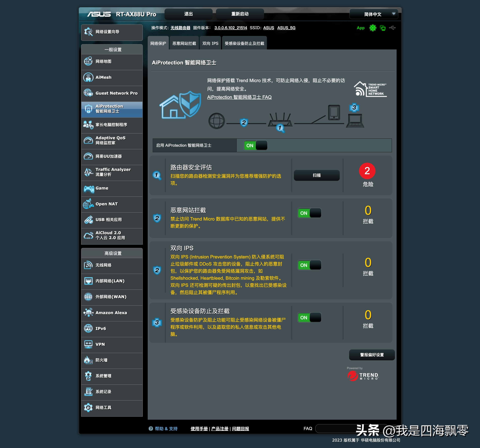Click firmware version 3.0.0.6.102_21514 link

point(231,28)
